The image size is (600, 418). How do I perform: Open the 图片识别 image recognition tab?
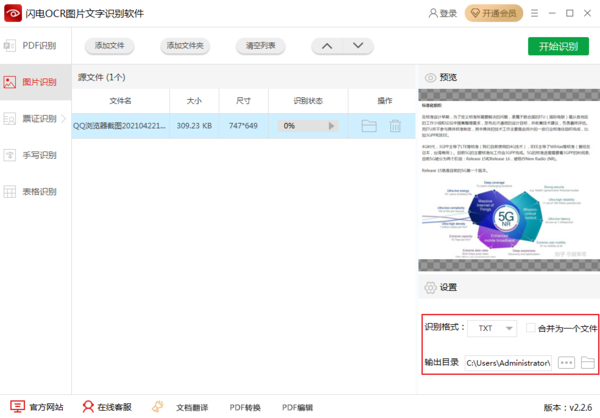(35, 82)
